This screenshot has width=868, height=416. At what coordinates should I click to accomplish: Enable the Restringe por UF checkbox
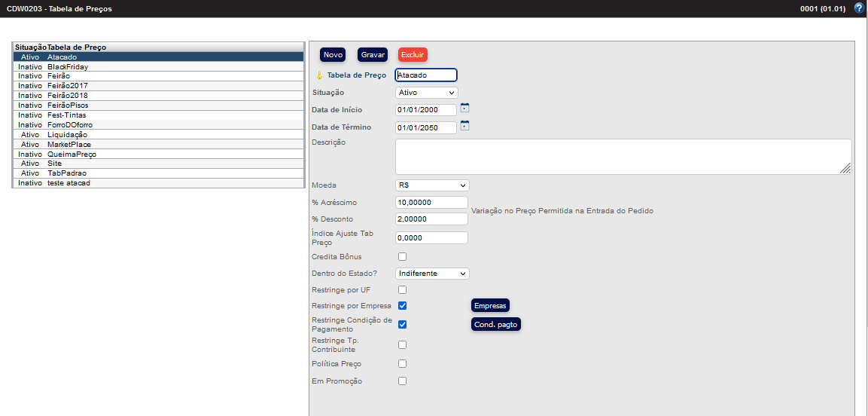click(403, 289)
